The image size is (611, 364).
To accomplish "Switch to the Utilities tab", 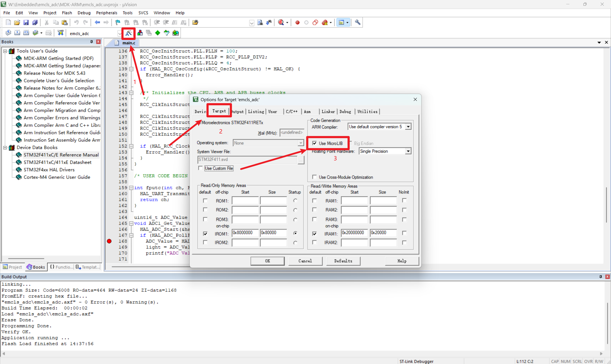I will coord(367,112).
